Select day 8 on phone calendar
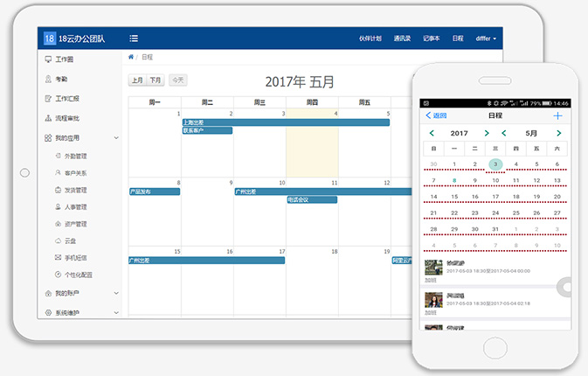This screenshot has width=588, height=376. tap(454, 180)
